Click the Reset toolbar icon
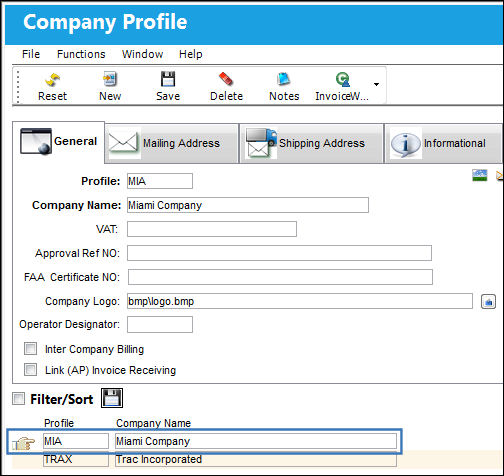Screen dimensions: 504x476 [52, 80]
